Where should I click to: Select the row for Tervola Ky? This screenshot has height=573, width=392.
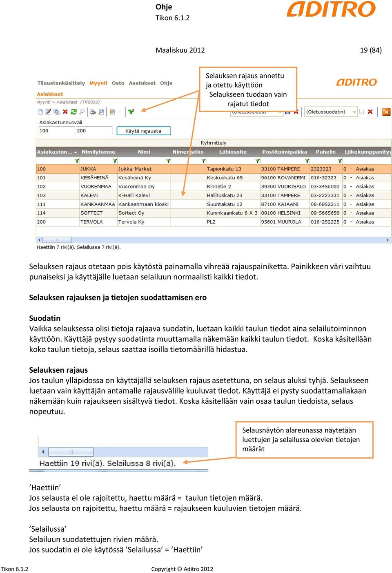click(x=214, y=222)
